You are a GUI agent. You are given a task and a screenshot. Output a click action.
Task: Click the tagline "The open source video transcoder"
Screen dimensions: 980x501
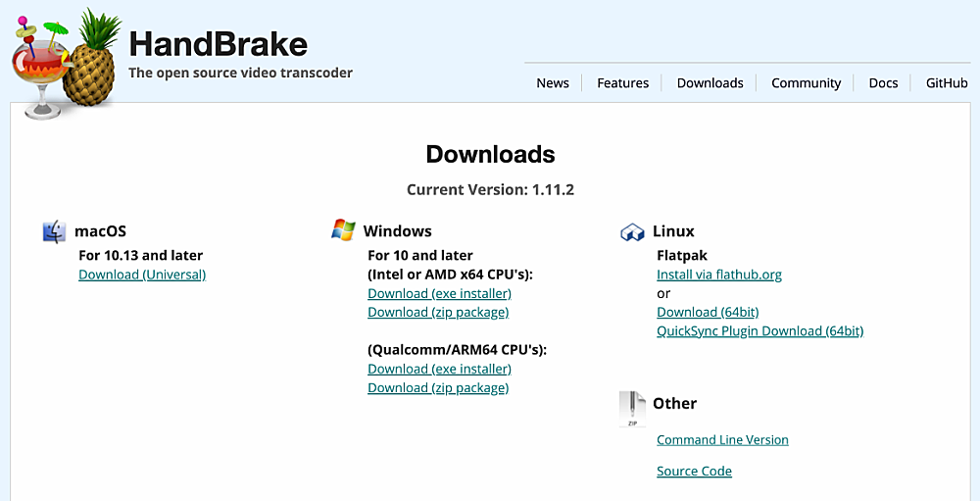241,73
